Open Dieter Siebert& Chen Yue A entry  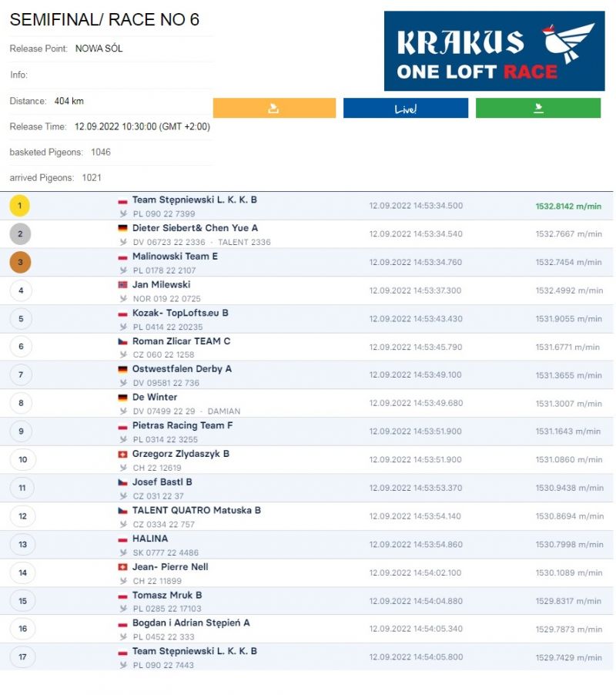[195, 228]
